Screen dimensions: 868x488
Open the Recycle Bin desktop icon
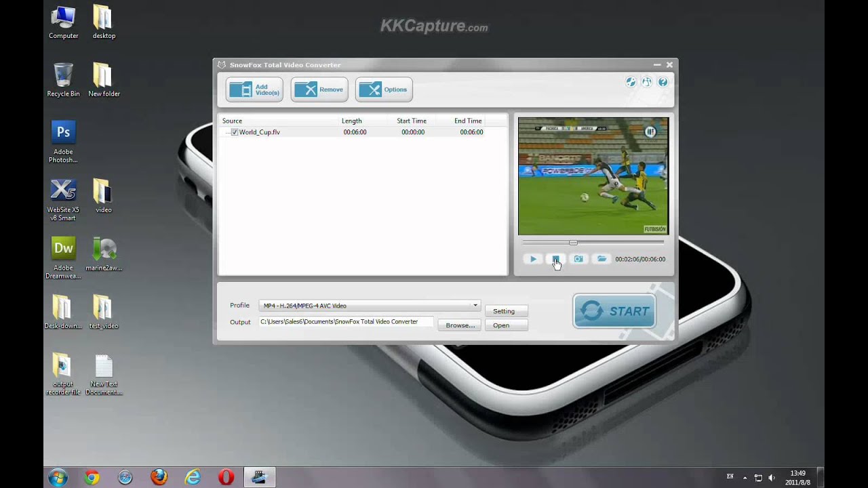(63, 80)
